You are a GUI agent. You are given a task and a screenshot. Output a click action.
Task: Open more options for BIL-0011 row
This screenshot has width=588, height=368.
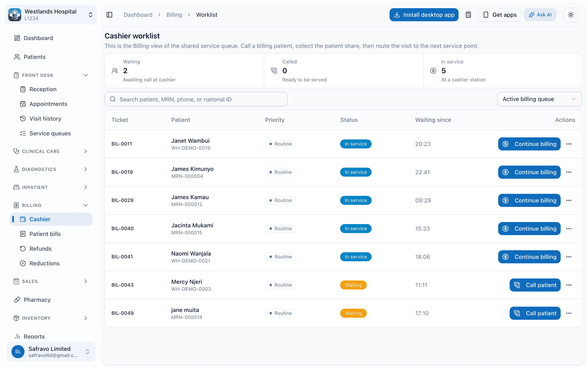569,144
